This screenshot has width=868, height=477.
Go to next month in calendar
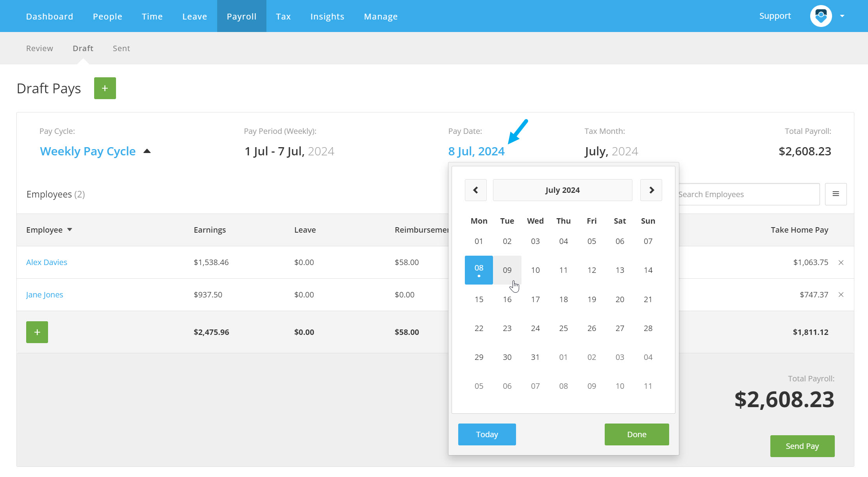tap(651, 190)
